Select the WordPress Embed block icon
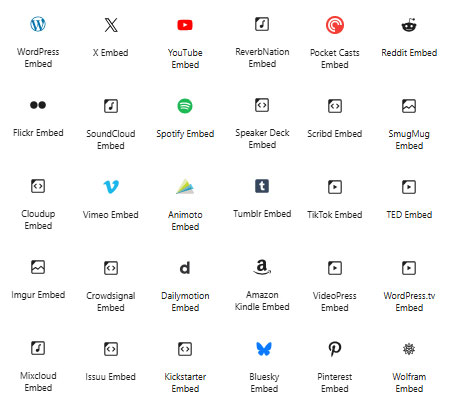Screen dimensions: 452x412 pos(38,24)
